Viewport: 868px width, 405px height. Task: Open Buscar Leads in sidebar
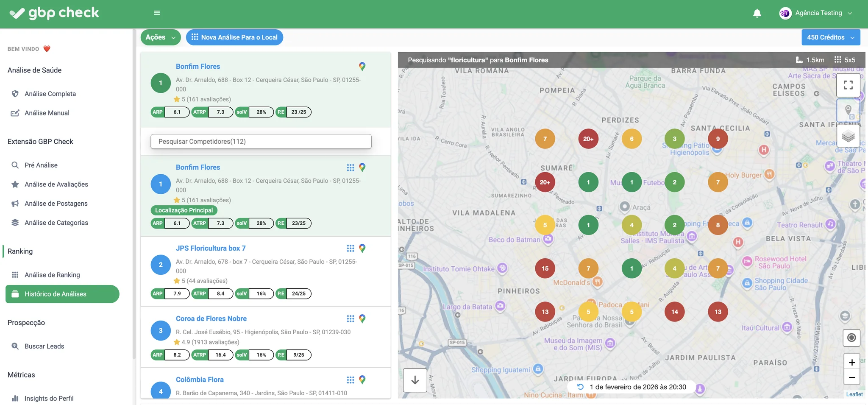[x=45, y=346]
